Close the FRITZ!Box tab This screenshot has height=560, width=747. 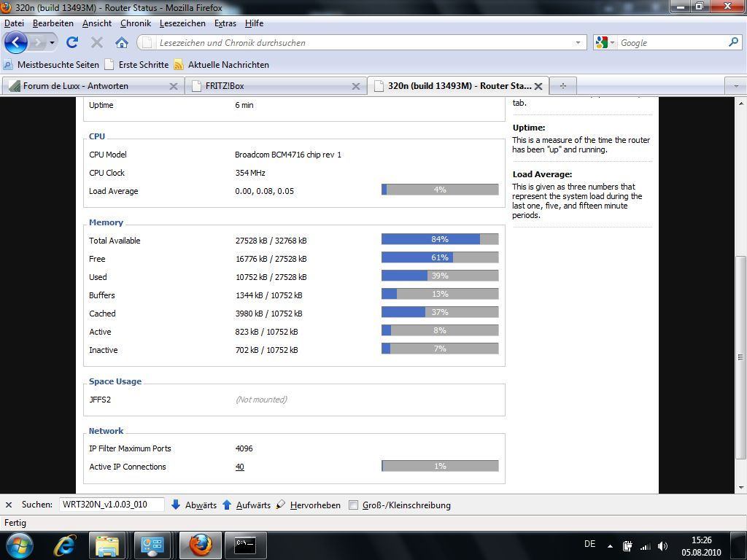[355, 87]
